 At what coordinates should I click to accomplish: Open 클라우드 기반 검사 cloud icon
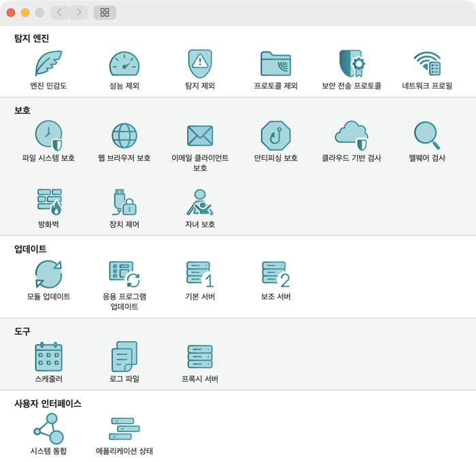point(352,135)
